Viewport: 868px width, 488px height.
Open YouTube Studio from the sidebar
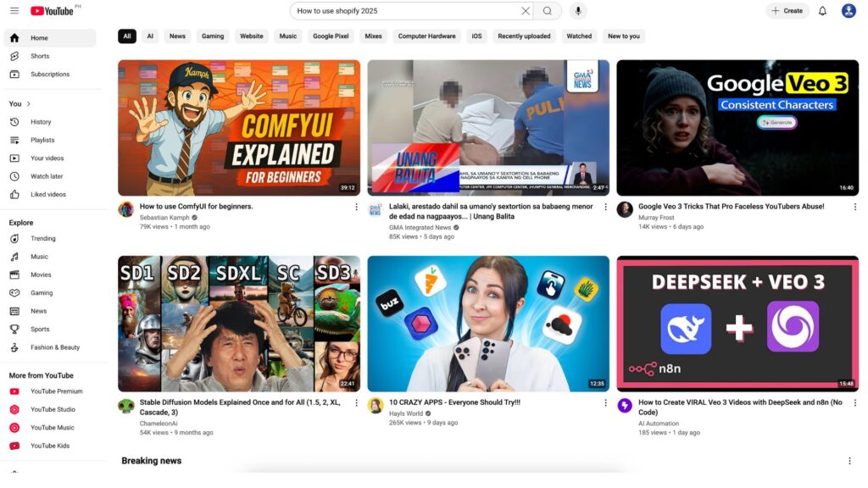coord(53,409)
